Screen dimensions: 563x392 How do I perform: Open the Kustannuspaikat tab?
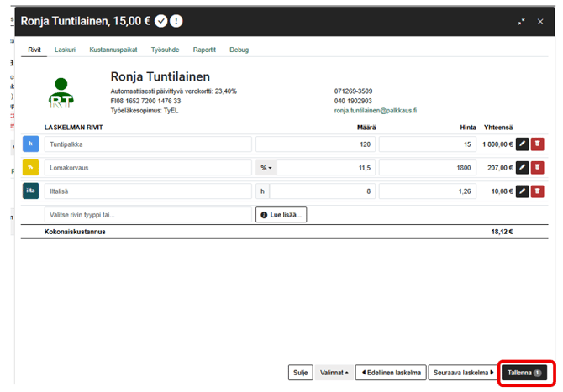pyautogui.click(x=113, y=50)
